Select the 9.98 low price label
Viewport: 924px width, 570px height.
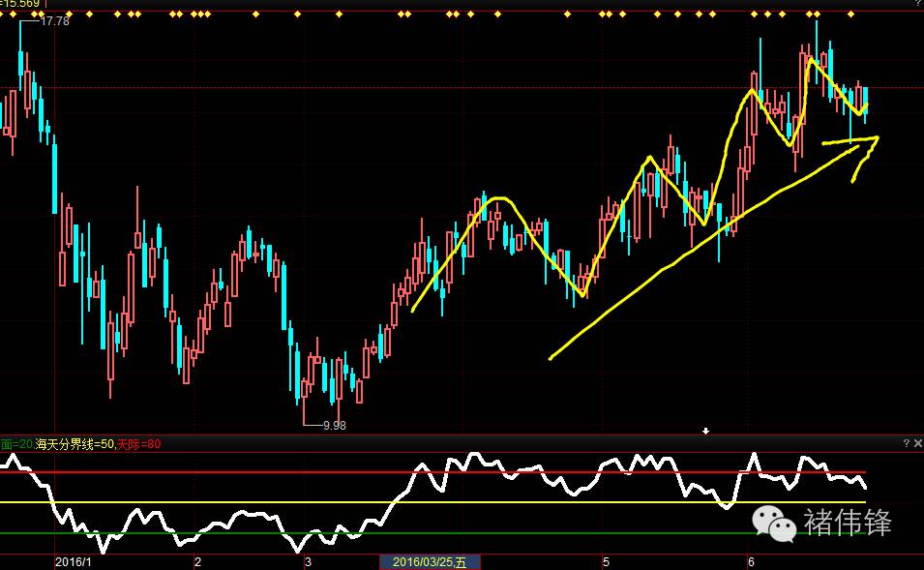334,425
